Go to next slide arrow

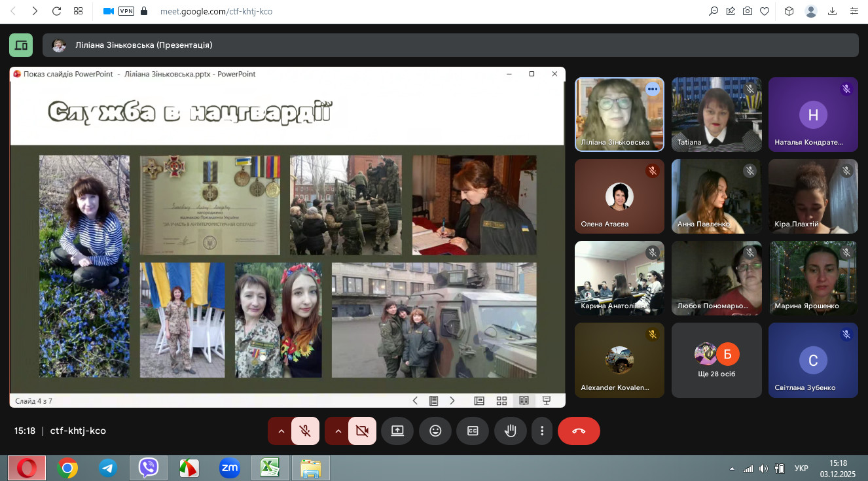(452, 401)
